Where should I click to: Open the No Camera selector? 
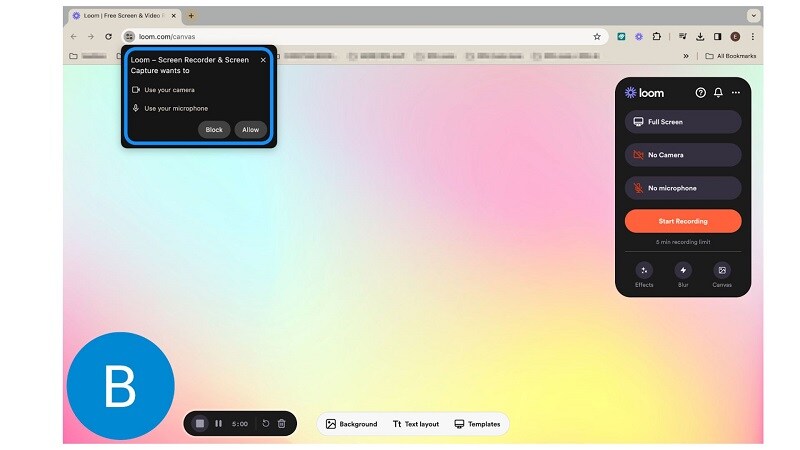coord(683,155)
